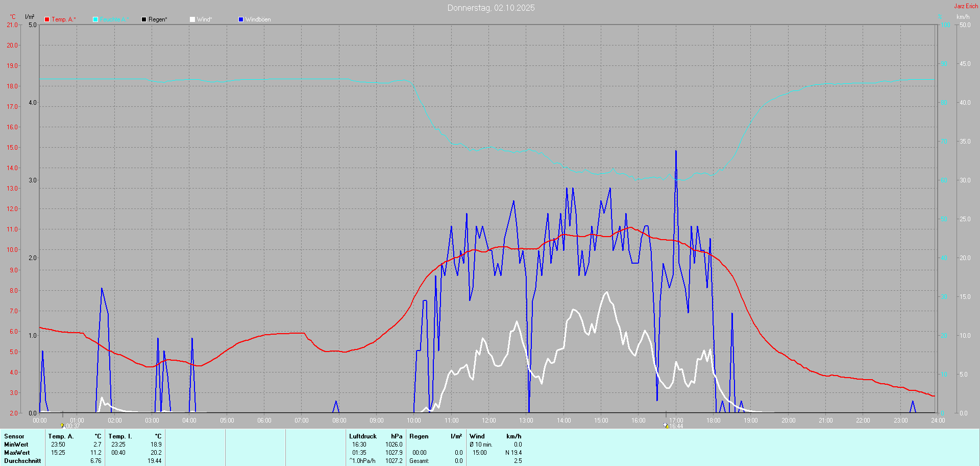Screen dimensions: 980x466
Task: Click the blue Windböen legend swatch
Action: pos(241,19)
